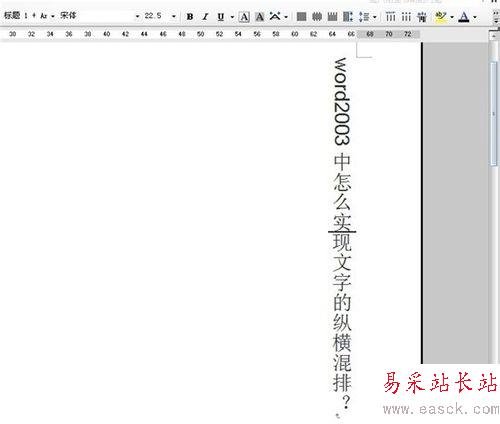
Task: Click the vertical scrollbar up arrow
Action: point(494,35)
